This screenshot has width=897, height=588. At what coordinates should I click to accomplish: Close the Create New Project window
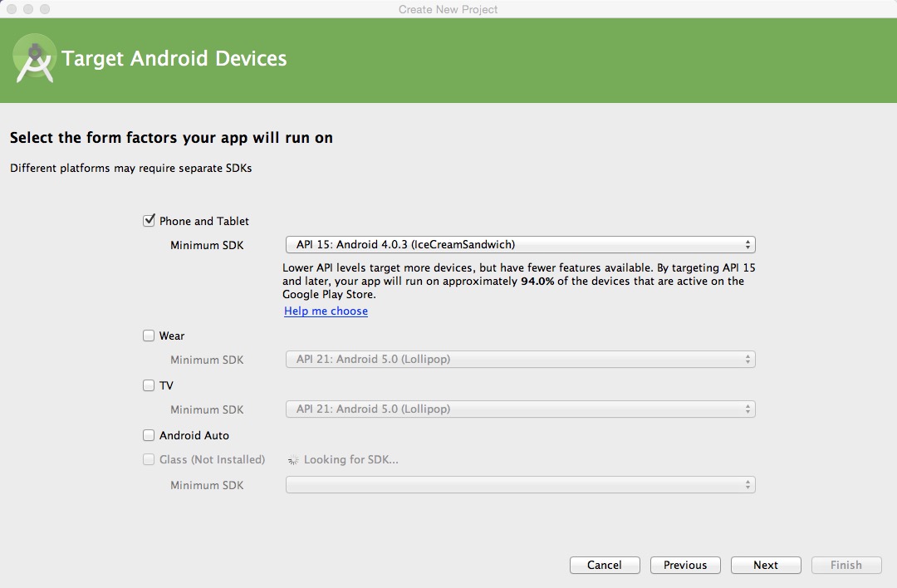12,9
